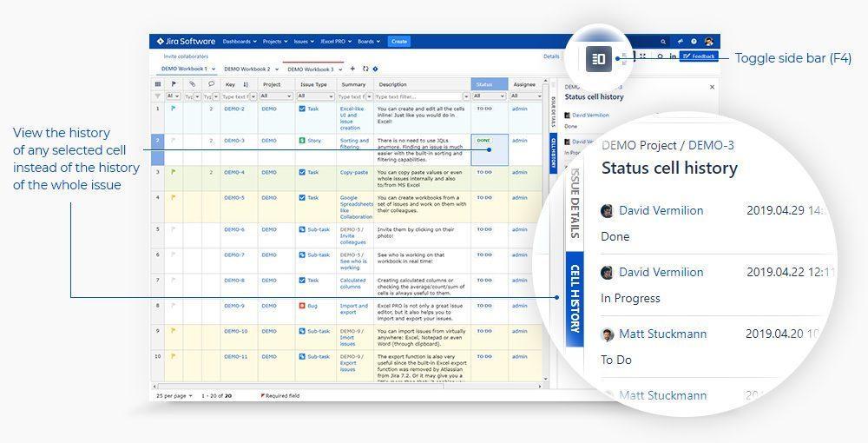
Task: Click the Task type icon in DEMO-2 row
Action: click(x=302, y=109)
